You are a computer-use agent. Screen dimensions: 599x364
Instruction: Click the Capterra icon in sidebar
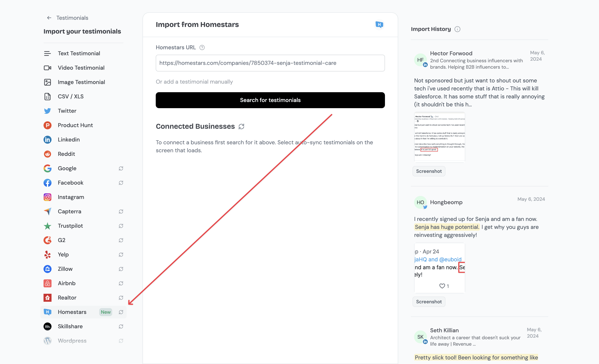click(x=48, y=211)
